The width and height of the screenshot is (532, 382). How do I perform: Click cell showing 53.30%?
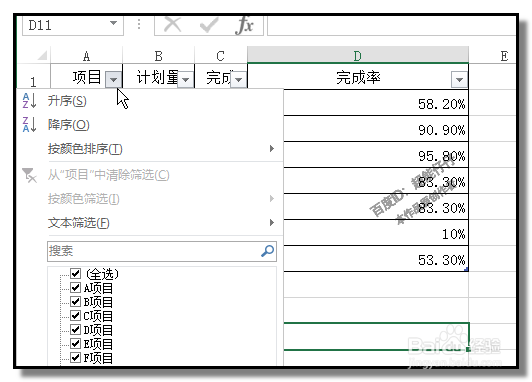click(376, 259)
